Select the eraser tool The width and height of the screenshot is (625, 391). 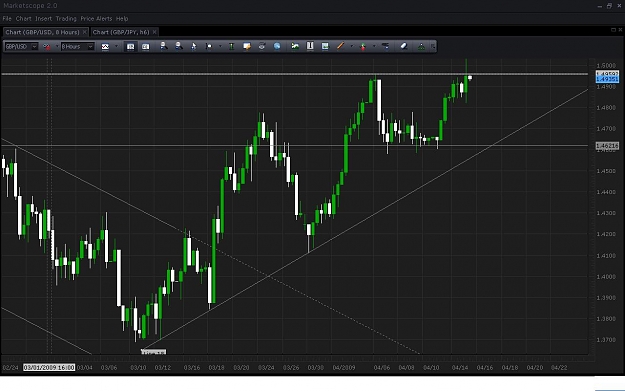(x=403, y=46)
